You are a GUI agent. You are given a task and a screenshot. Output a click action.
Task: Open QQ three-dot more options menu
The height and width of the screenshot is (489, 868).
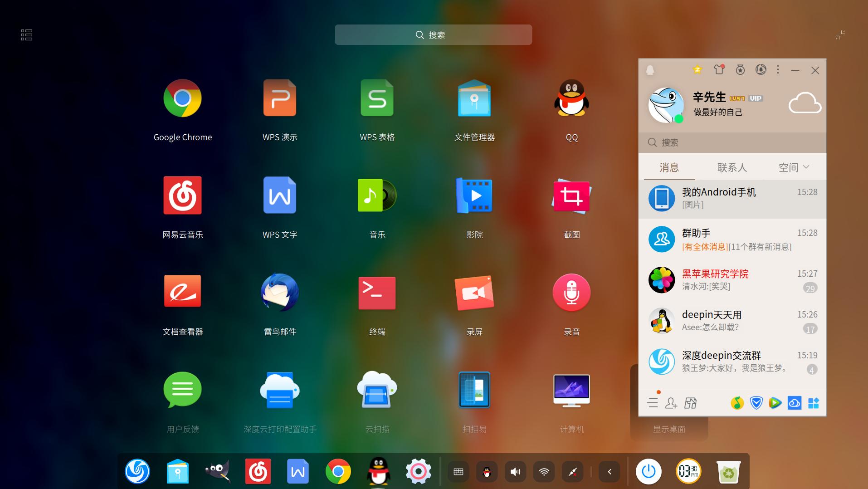point(778,70)
